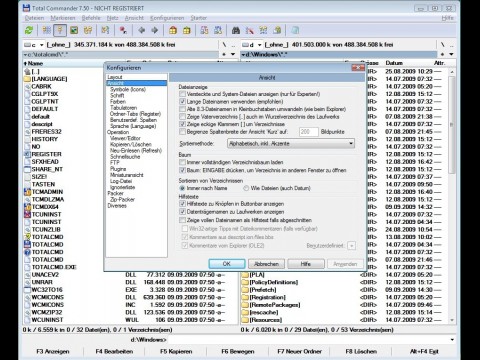Select 'Wie Dateien (auch Datum)' radio button
This screenshot has width=480, height=360.
click(246, 188)
